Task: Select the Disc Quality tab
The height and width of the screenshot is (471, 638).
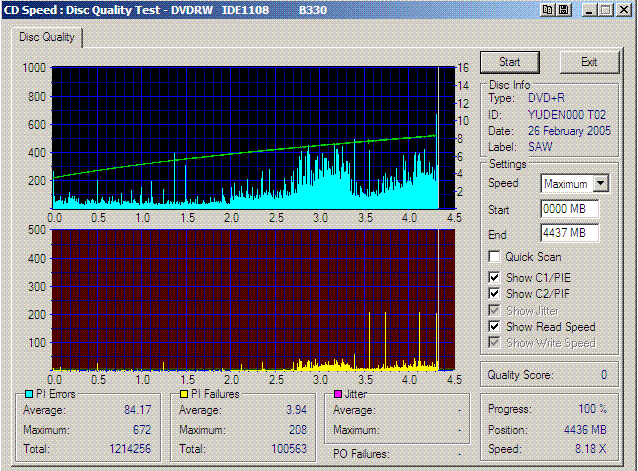Action: (47, 37)
